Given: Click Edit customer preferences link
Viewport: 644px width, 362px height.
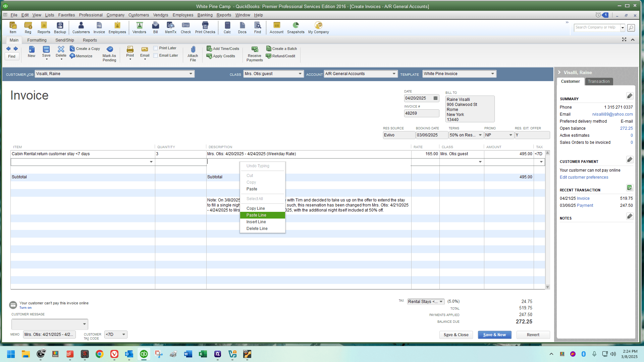Looking at the screenshot, I should (x=584, y=177).
